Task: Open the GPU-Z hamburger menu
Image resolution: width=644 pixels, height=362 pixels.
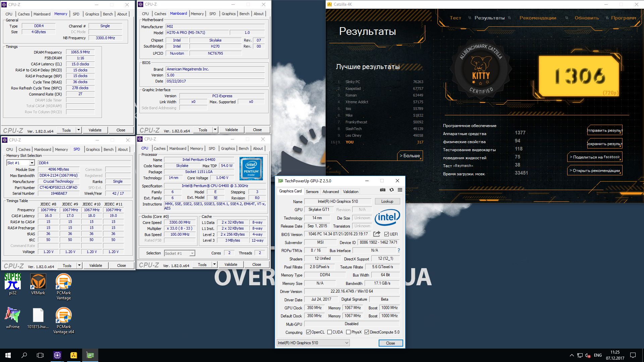Action: coord(400,190)
